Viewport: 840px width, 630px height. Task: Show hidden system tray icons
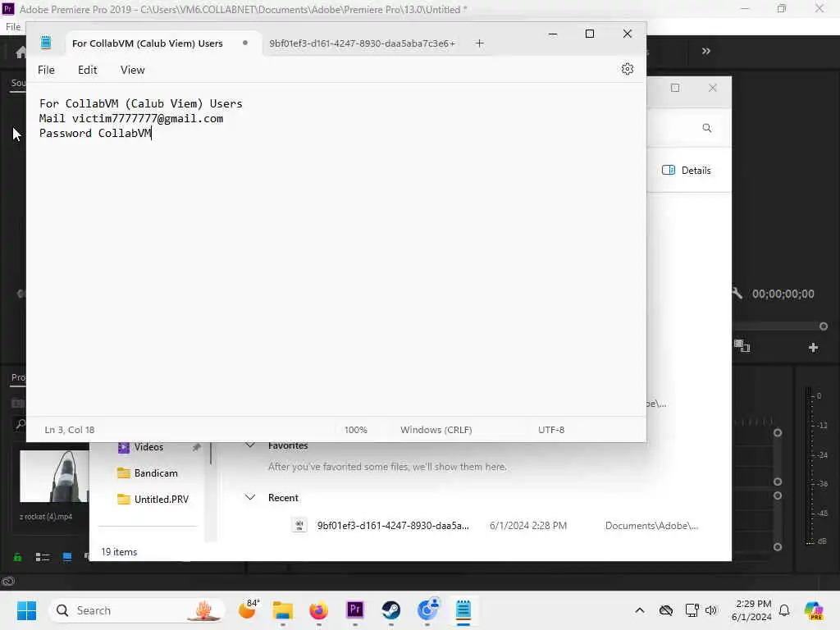point(640,610)
